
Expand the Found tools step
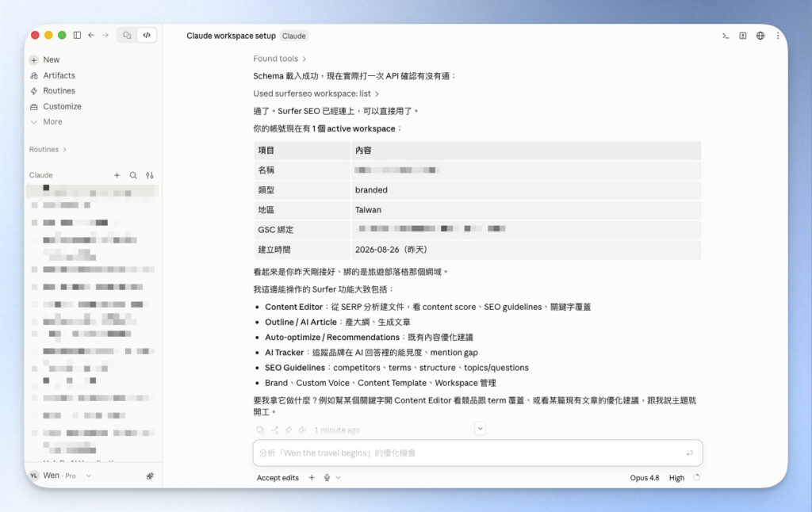click(x=280, y=59)
